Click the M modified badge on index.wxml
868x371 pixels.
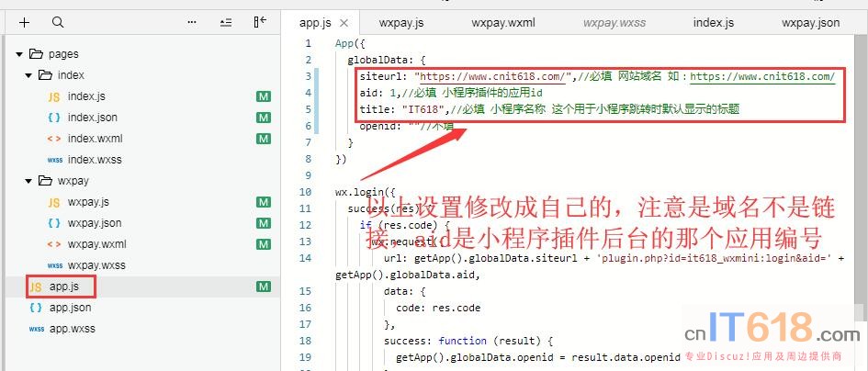pyautogui.click(x=264, y=139)
